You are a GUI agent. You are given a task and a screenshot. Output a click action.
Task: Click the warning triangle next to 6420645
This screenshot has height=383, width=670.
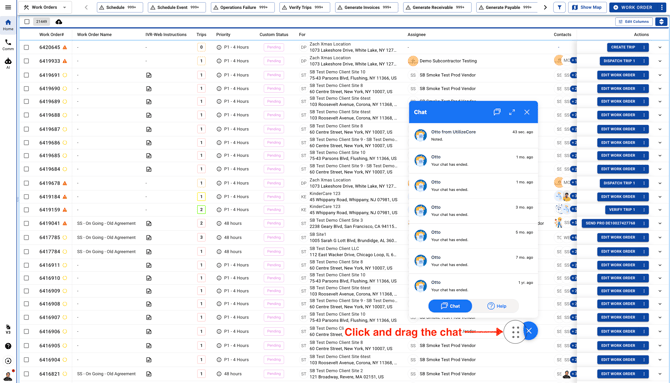[65, 47]
